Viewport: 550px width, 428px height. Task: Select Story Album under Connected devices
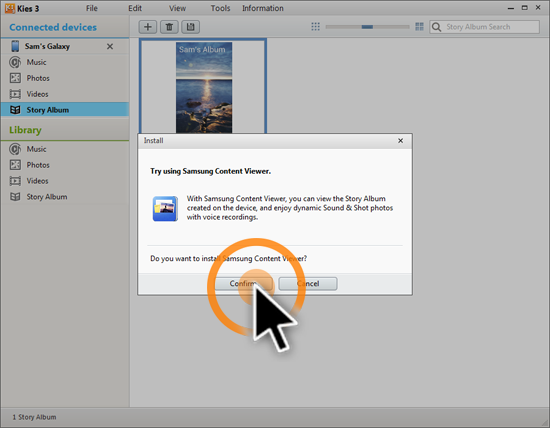point(65,110)
